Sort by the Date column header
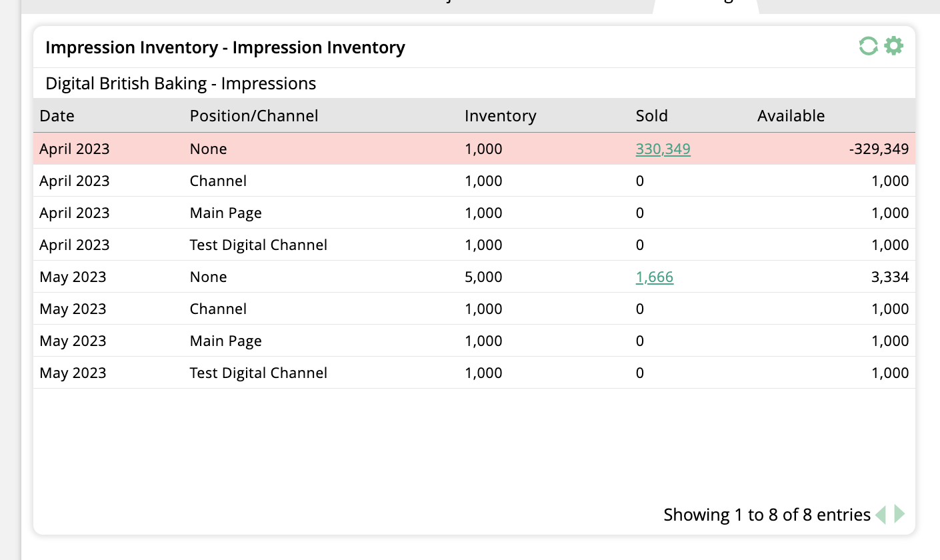 57,115
